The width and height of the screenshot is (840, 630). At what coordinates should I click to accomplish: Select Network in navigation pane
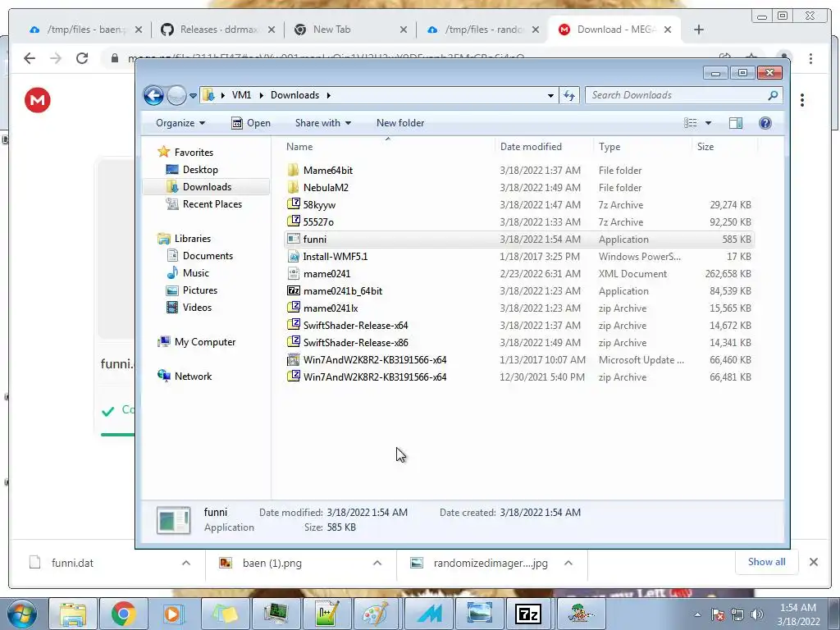click(x=185, y=376)
